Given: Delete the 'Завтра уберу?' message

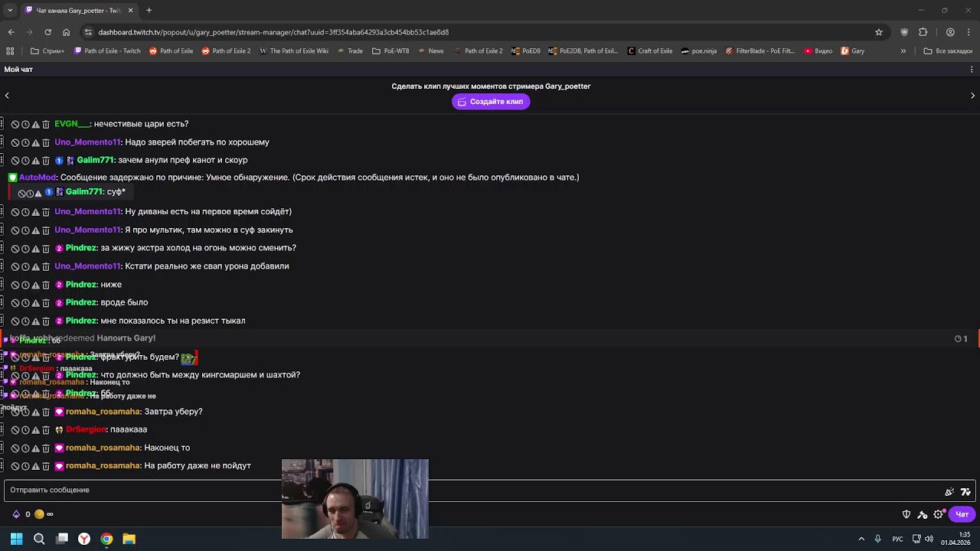Looking at the screenshot, I should point(46,412).
